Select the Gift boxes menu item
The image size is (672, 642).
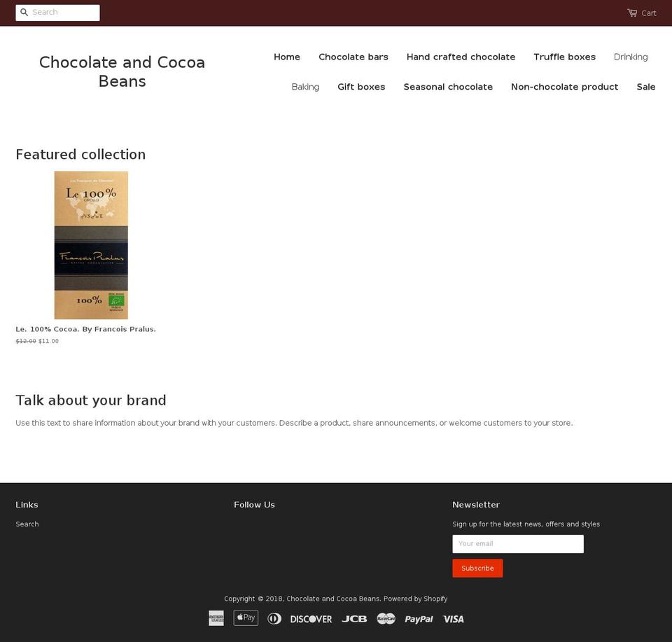tap(361, 87)
